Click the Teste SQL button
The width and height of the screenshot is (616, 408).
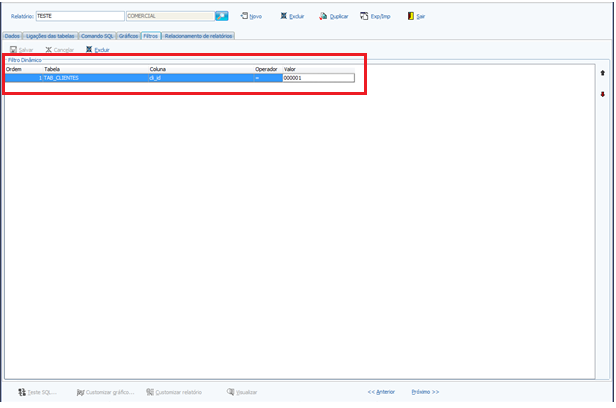pyautogui.click(x=37, y=392)
